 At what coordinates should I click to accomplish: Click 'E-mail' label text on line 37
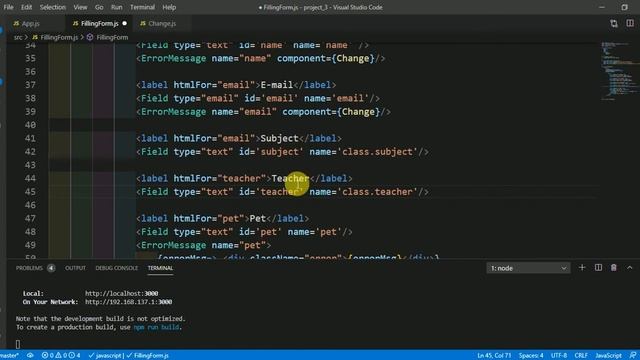277,85
